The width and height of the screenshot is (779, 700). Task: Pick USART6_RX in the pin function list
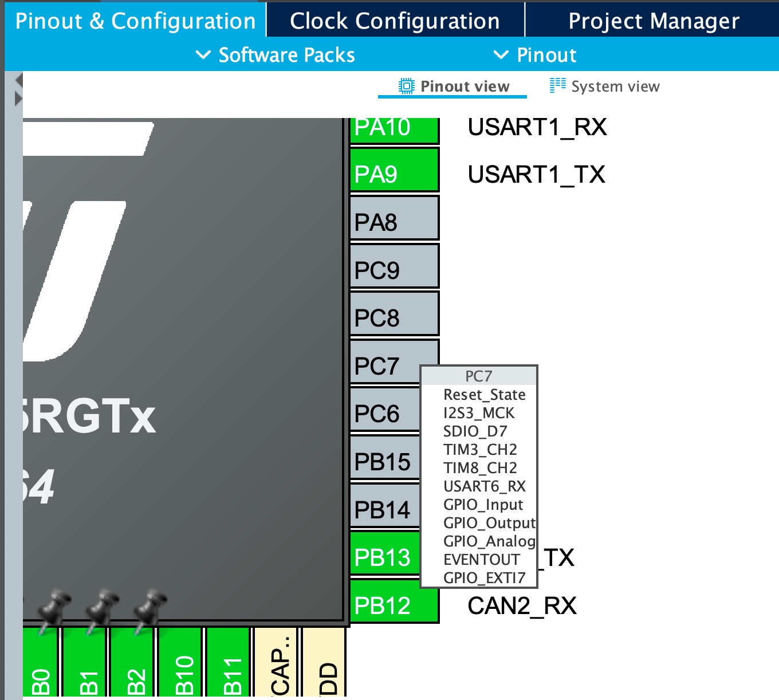(x=484, y=486)
